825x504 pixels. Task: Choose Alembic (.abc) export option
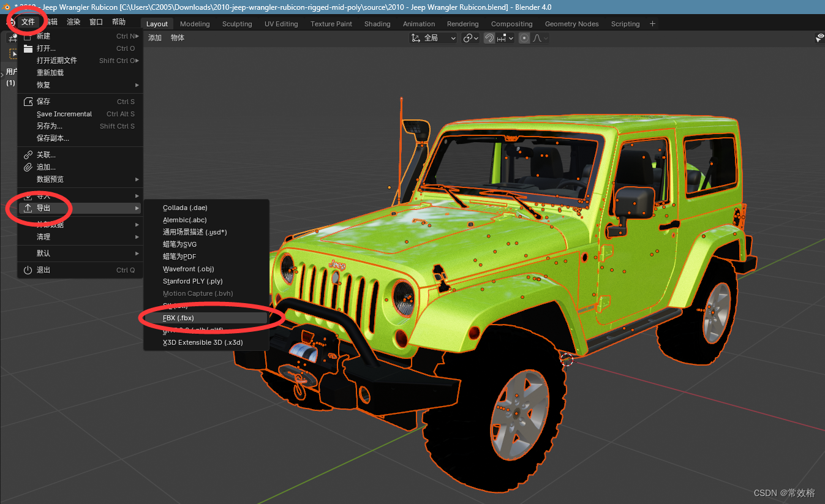click(206, 220)
